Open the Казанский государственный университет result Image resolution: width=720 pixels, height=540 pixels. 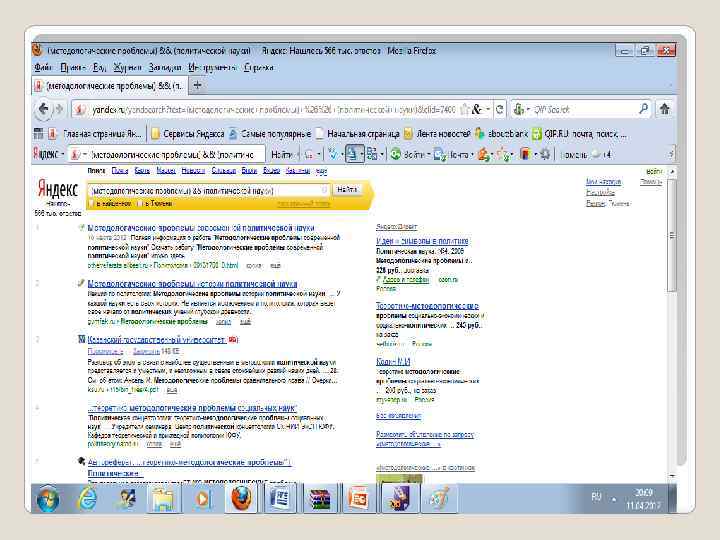point(157,339)
